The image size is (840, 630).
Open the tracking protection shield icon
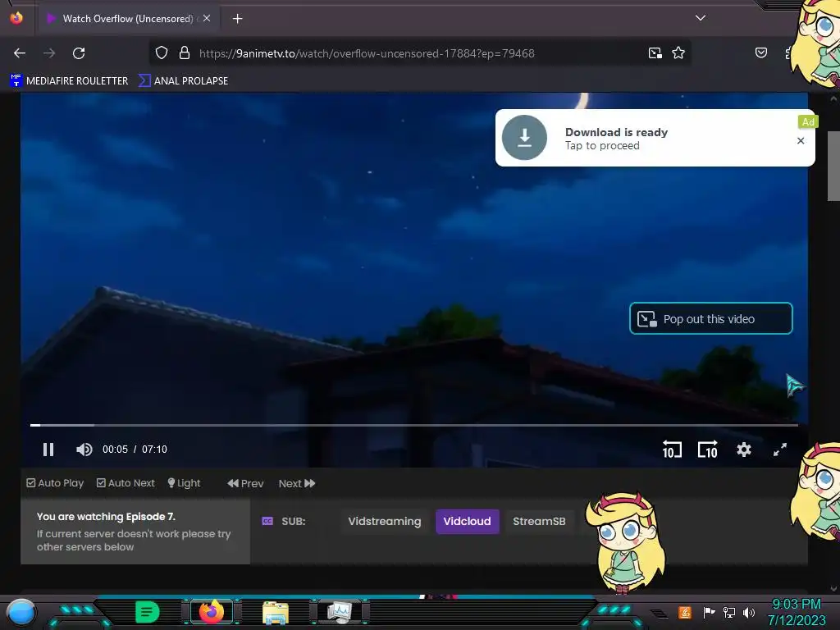[162, 53]
